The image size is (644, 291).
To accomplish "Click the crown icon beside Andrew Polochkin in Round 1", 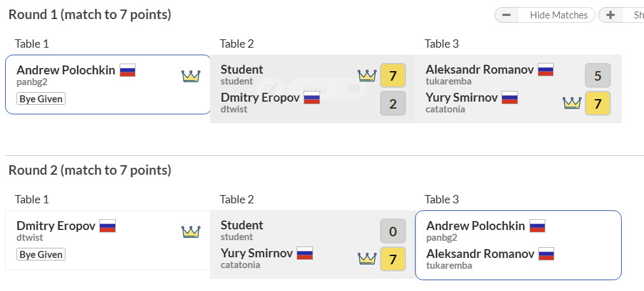I will pos(191,76).
